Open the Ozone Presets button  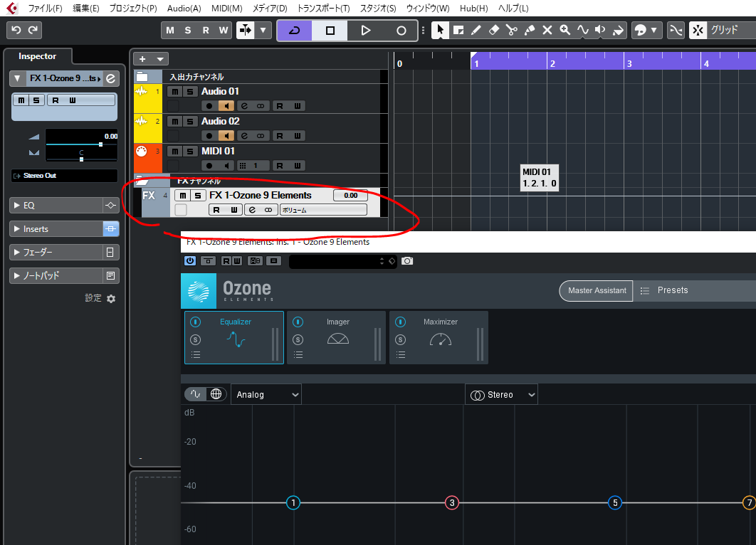click(x=672, y=290)
